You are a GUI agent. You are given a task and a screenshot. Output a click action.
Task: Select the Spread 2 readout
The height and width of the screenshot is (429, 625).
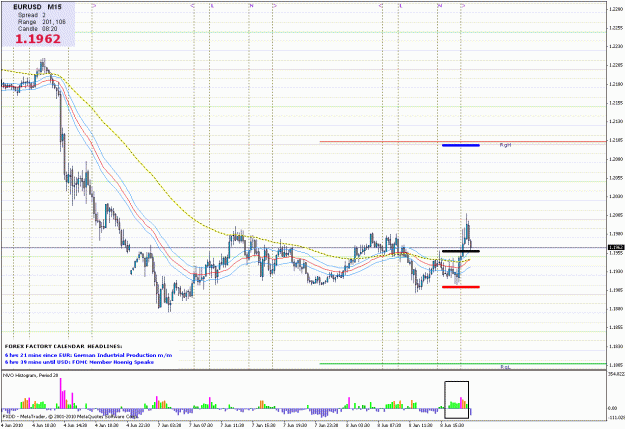[32, 15]
